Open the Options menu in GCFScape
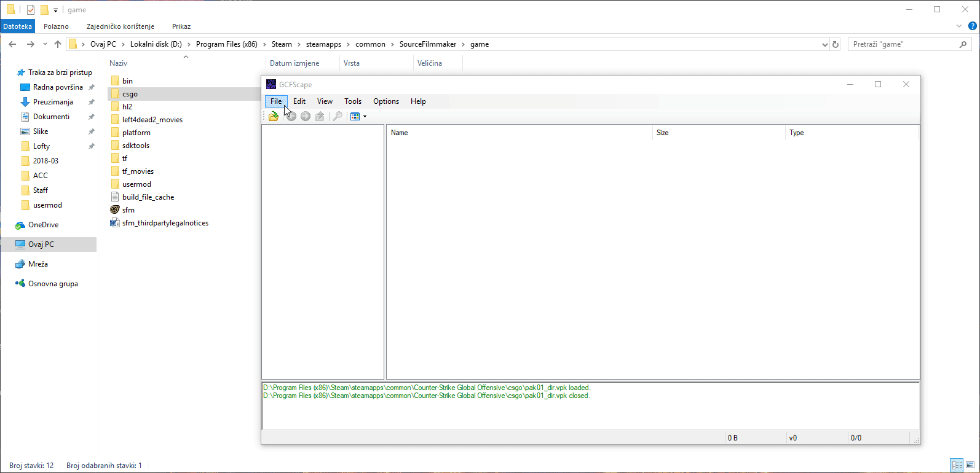Screen dimensions: 980x473 click(x=386, y=101)
